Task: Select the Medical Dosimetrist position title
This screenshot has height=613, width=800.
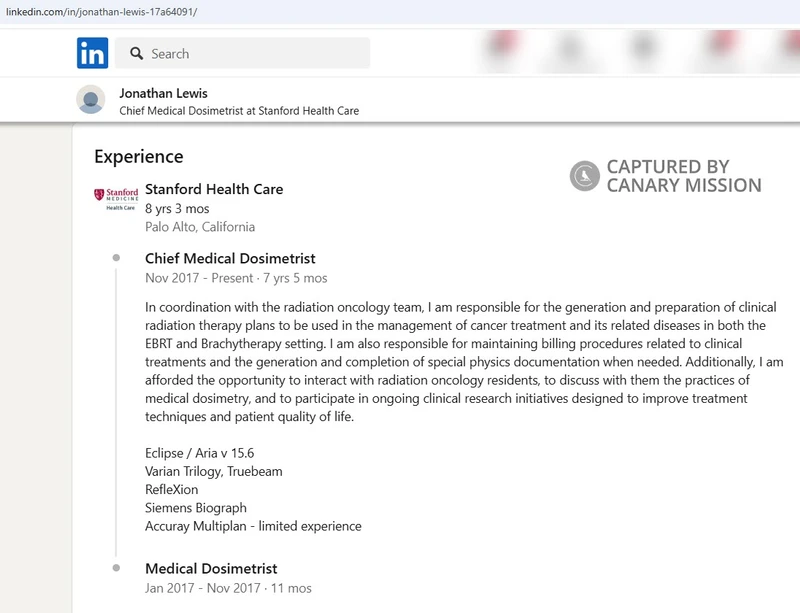Action: tap(211, 568)
